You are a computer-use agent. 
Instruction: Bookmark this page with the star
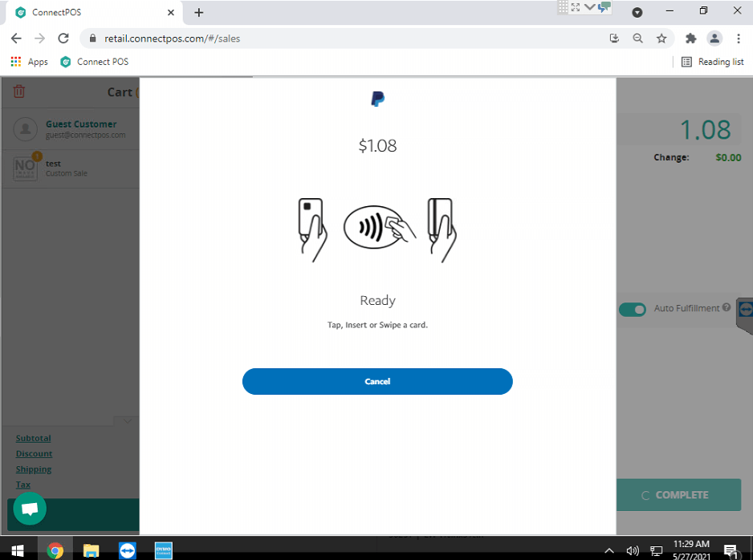[x=661, y=39]
